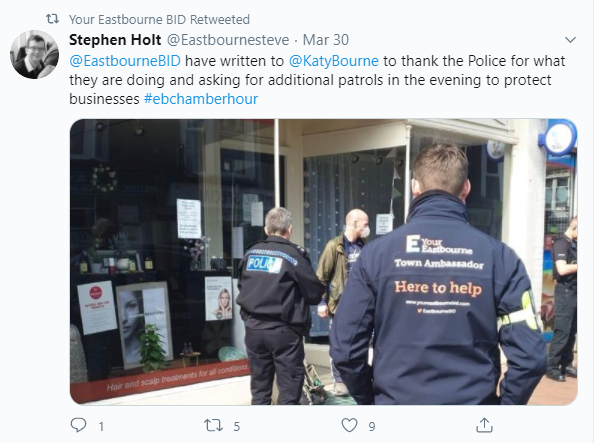Click the Stephen Holt display name
The image size is (594, 443).
point(115,40)
